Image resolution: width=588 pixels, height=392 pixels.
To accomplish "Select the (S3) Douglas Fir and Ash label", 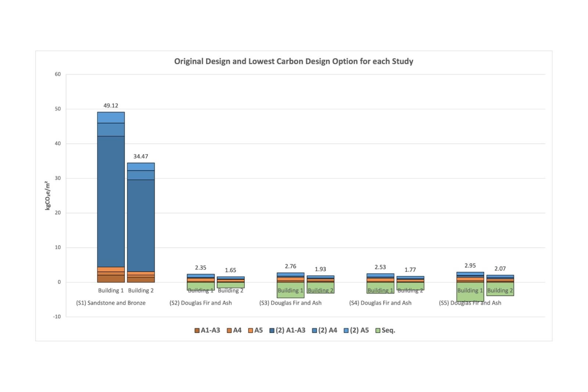I will tap(290, 303).
